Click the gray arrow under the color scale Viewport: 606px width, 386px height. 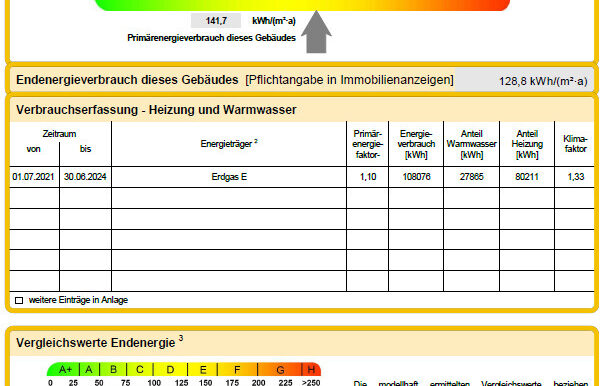pos(316,32)
